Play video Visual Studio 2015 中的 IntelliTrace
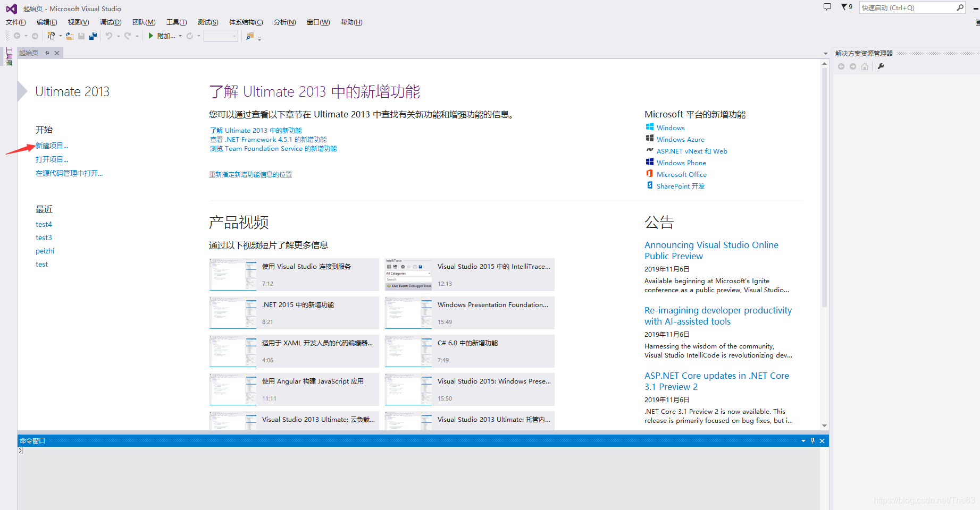Screen dimensions: 980x510 point(470,275)
